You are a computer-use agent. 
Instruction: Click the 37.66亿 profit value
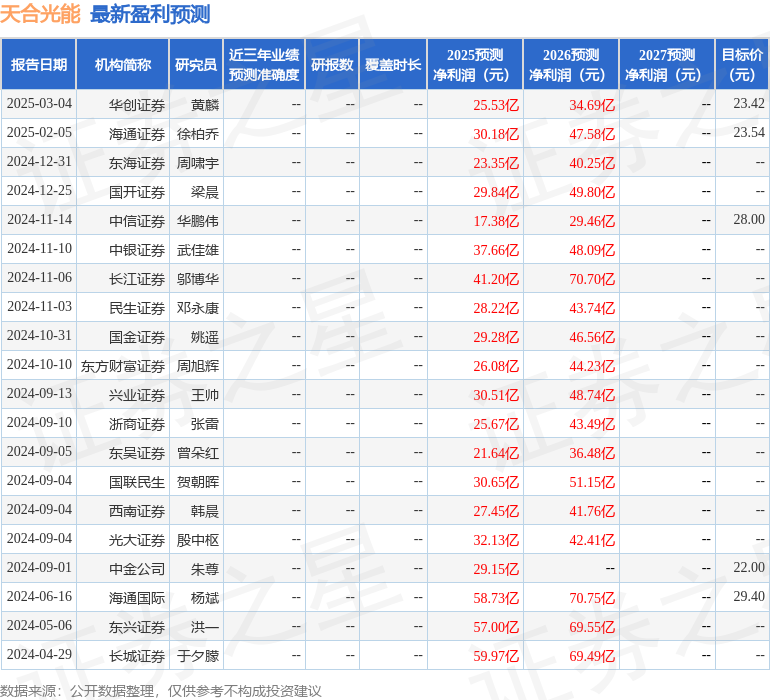click(496, 250)
